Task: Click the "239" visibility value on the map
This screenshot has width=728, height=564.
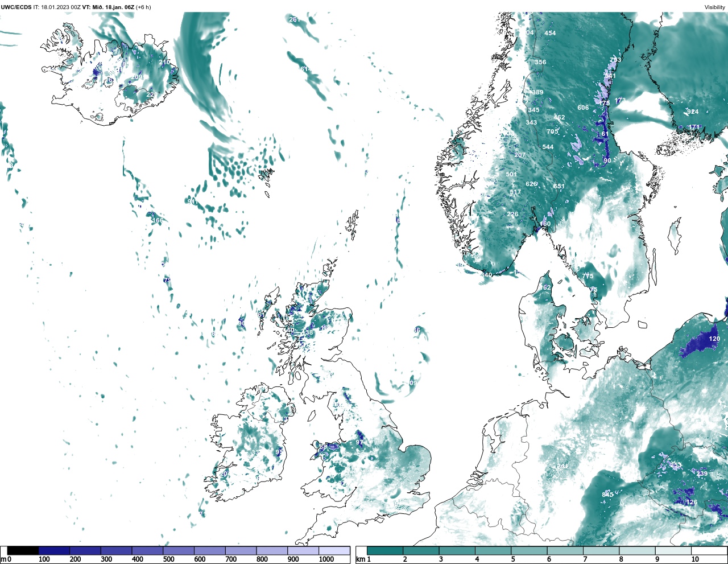Action: [702, 474]
